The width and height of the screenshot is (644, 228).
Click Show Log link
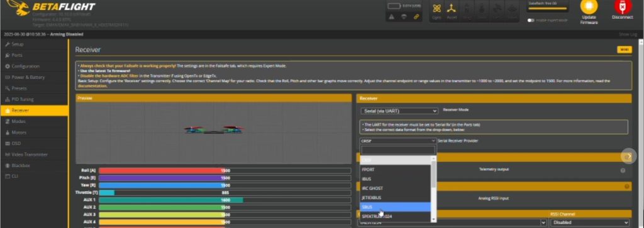pyautogui.click(x=628, y=35)
